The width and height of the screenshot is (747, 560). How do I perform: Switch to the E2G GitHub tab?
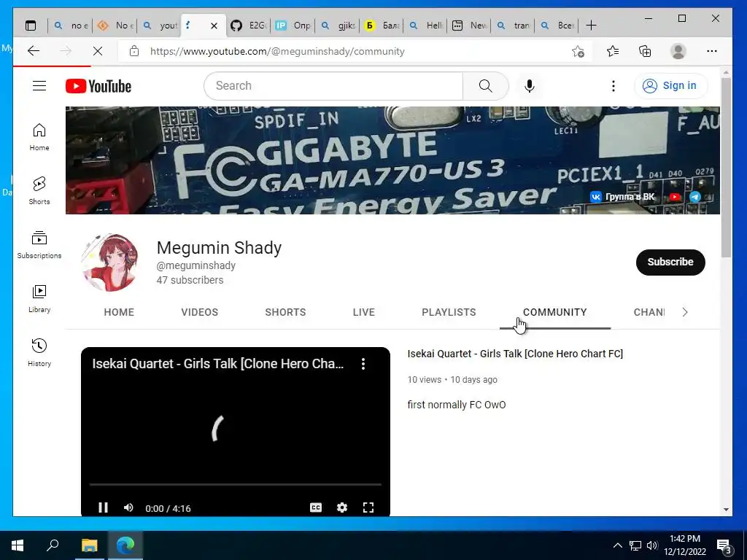pos(248,26)
